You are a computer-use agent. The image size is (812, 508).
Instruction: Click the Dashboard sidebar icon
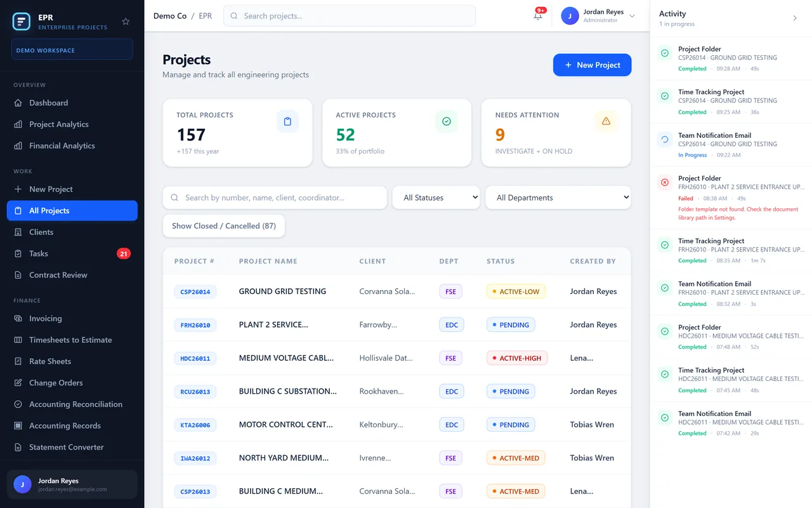[x=18, y=103]
